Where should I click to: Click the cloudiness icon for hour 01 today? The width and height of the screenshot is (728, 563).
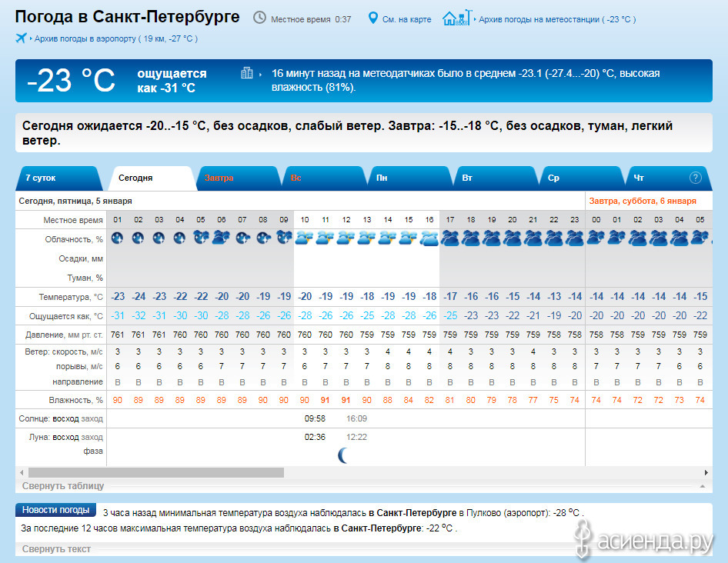tap(118, 238)
